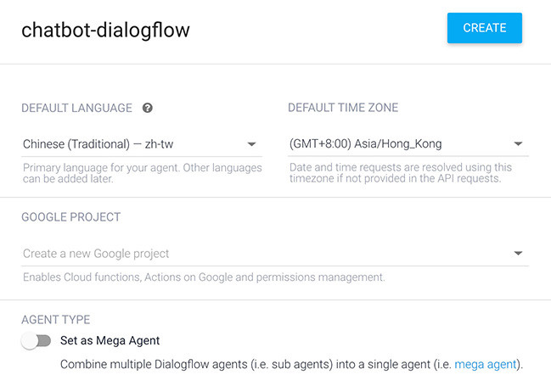Click the help icon beside Default Language
The width and height of the screenshot is (551, 392).
148,108
